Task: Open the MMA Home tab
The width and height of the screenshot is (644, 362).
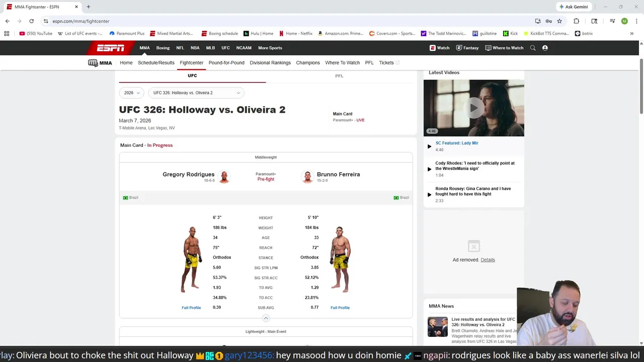Action: tap(126, 63)
